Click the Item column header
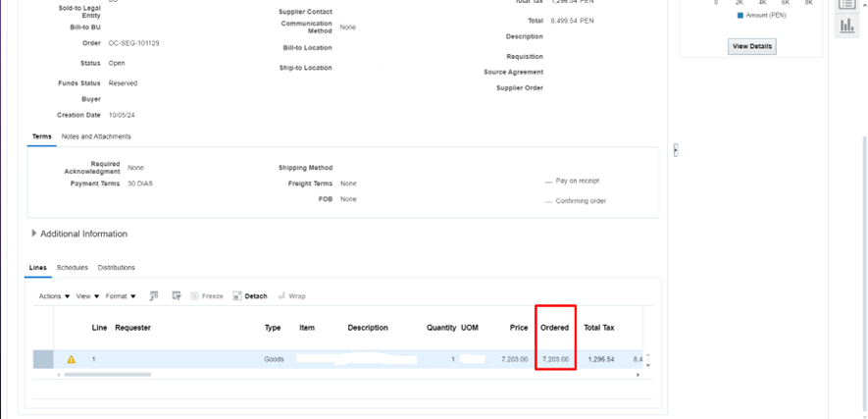The height and width of the screenshot is (419, 868). tap(307, 328)
